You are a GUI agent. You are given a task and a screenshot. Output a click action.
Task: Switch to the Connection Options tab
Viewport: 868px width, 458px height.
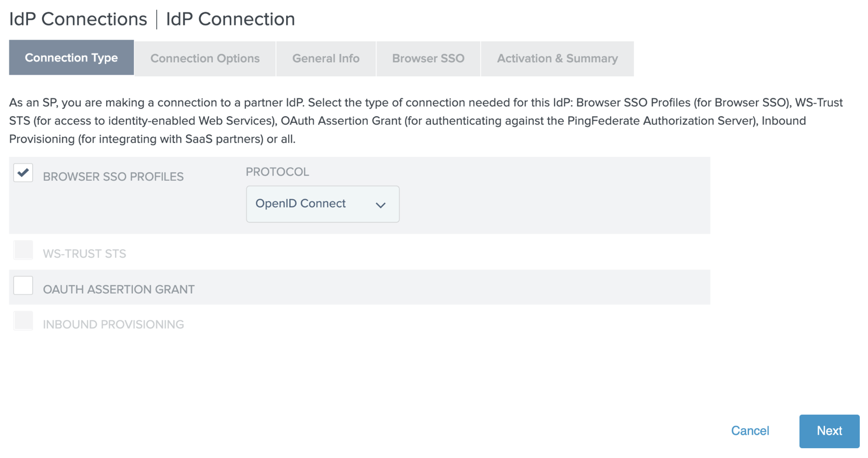[x=205, y=58]
